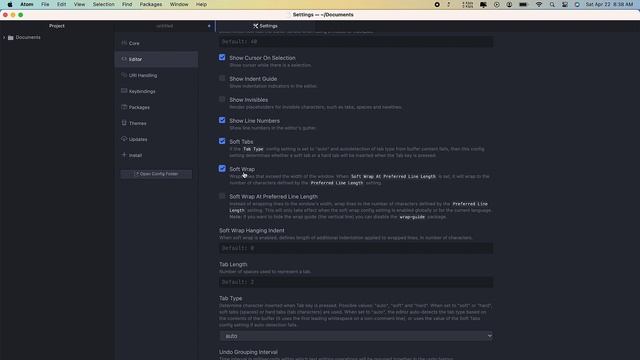The height and width of the screenshot is (360, 640).
Task: Open Control Center in menu bar
Action: click(565, 4)
